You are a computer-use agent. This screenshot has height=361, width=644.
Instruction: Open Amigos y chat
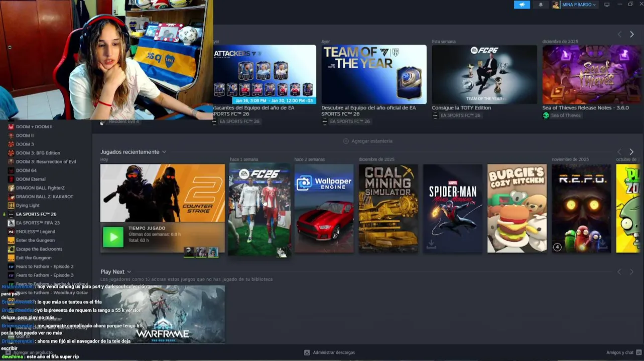(x=620, y=352)
